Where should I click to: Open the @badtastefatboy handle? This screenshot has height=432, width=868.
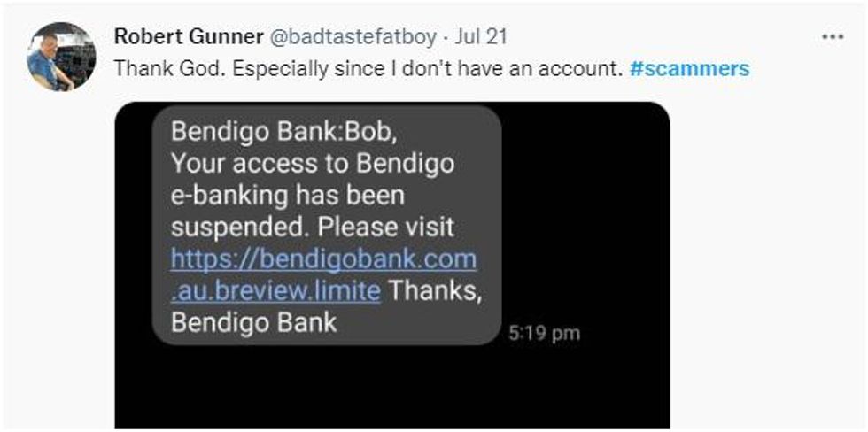pyautogui.click(x=353, y=37)
